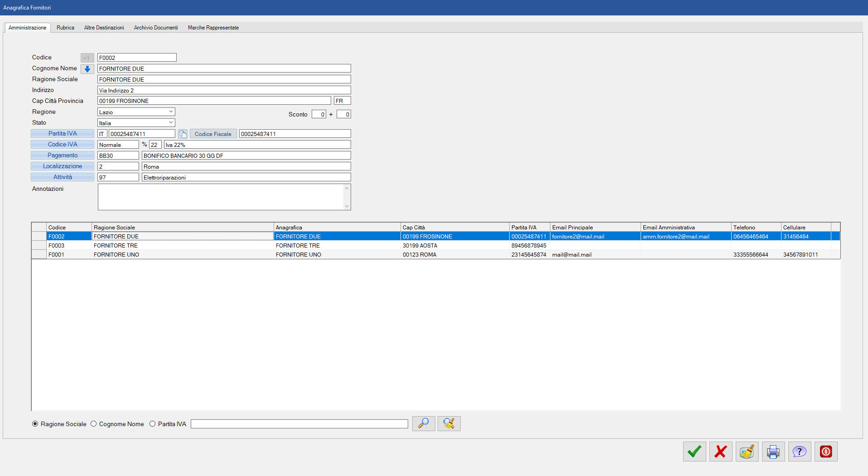The image size is (868, 476).
Task: Click the red X delete button
Action: click(720, 452)
